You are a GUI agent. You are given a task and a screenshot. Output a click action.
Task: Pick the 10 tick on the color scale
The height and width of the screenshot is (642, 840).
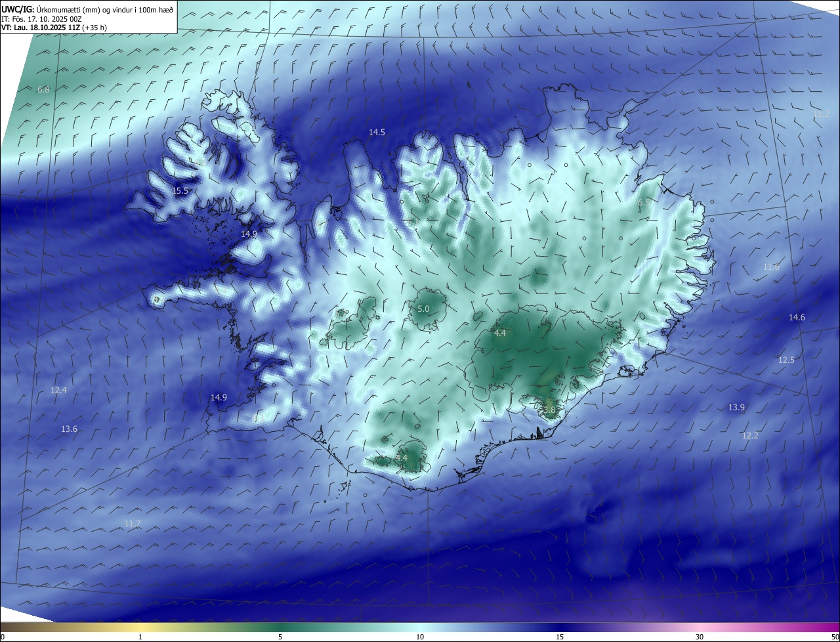pos(420,637)
